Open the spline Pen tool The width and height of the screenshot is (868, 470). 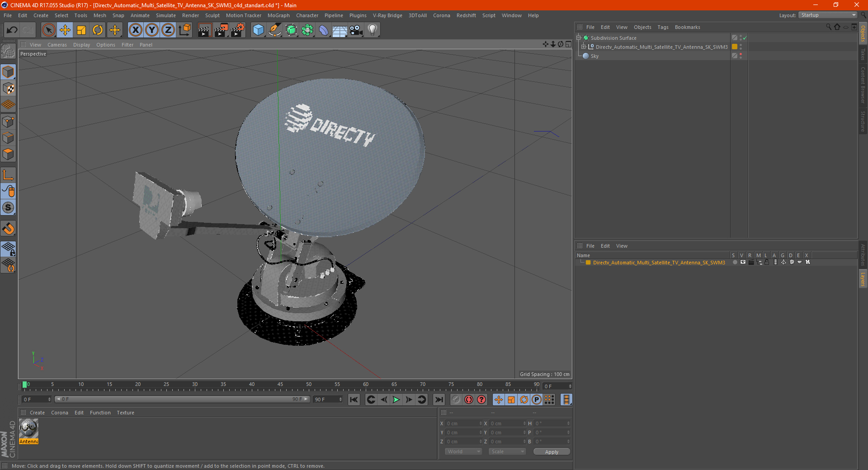coord(275,30)
